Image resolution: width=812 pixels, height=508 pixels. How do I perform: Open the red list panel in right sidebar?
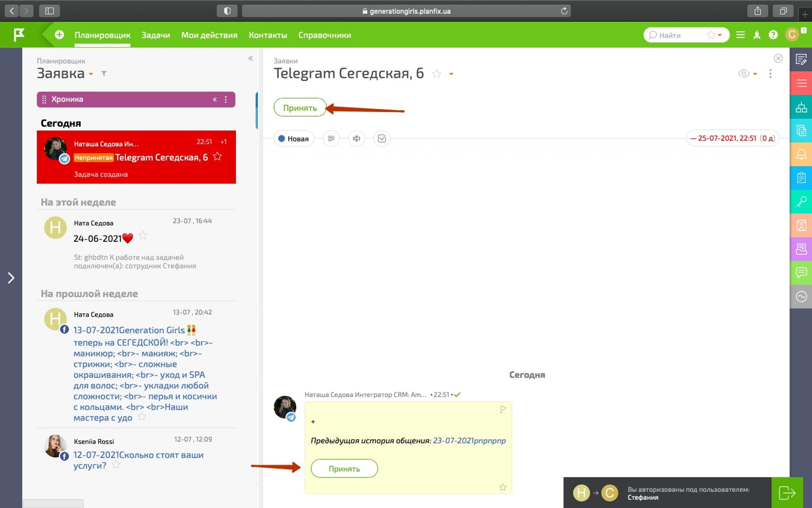(x=801, y=83)
